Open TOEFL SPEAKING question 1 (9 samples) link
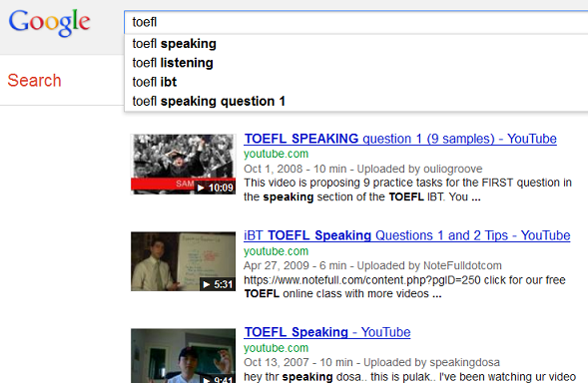The width and height of the screenshot is (588, 383). [400, 139]
